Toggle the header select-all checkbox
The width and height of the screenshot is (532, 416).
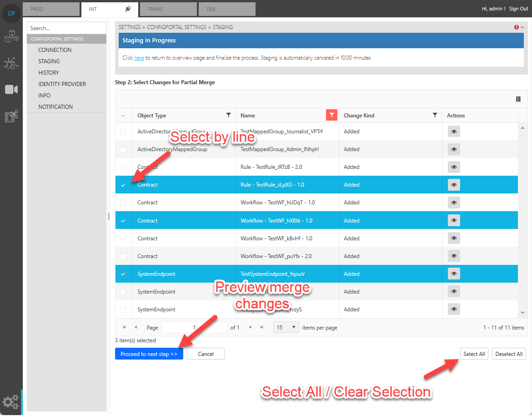(x=123, y=116)
